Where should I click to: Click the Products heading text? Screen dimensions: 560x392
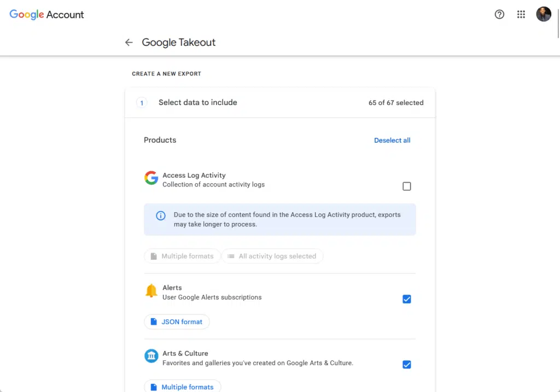pyautogui.click(x=160, y=140)
